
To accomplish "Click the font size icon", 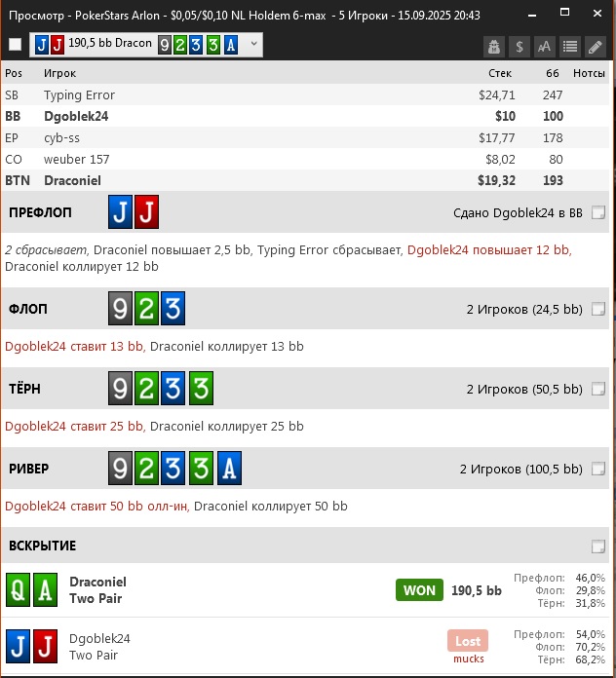I will coord(545,46).
